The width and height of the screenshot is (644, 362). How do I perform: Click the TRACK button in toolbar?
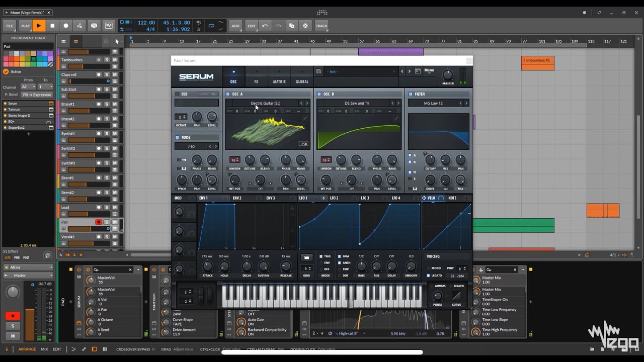click(321, 26)
